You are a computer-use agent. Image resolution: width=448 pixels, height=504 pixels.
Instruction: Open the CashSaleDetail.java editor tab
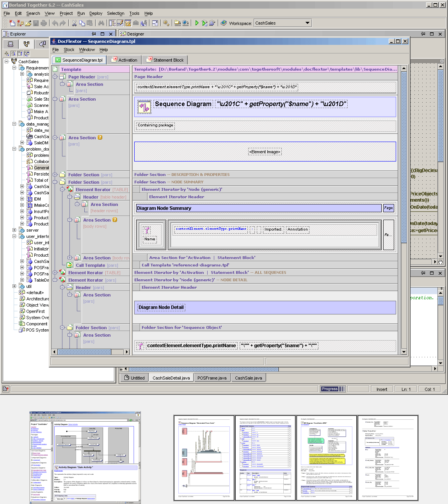tap(171, 378)
